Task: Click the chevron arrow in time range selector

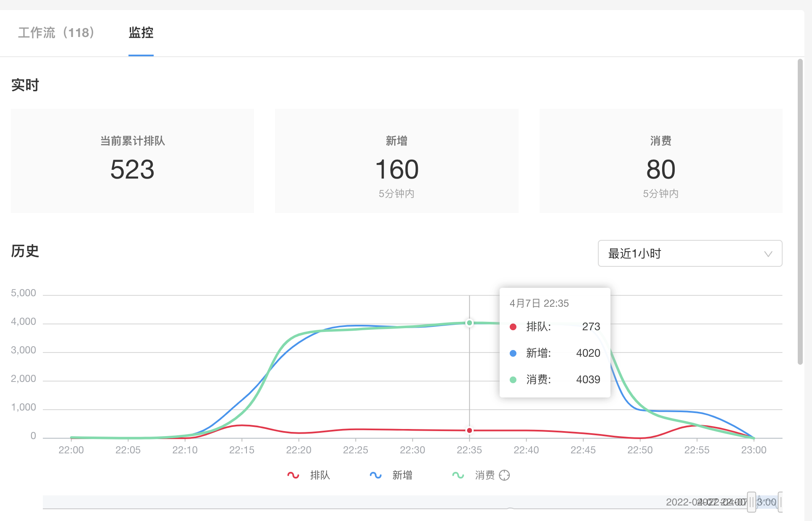Action: [768, 254]
